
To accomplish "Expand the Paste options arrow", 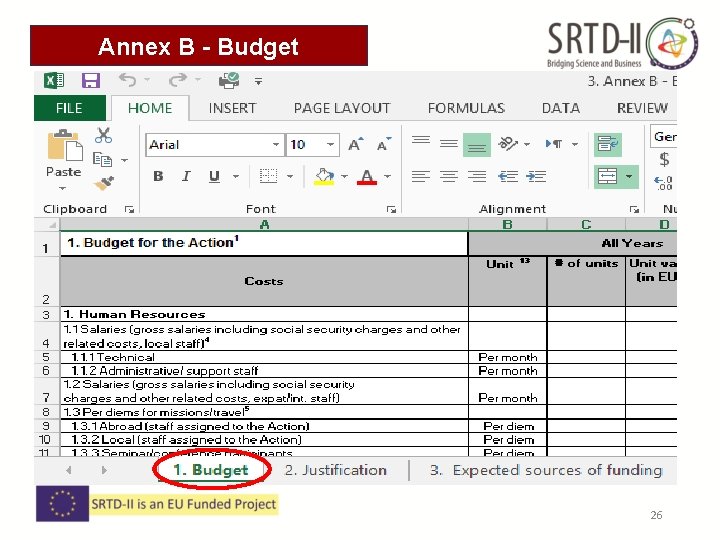I will tap(62, 188).
